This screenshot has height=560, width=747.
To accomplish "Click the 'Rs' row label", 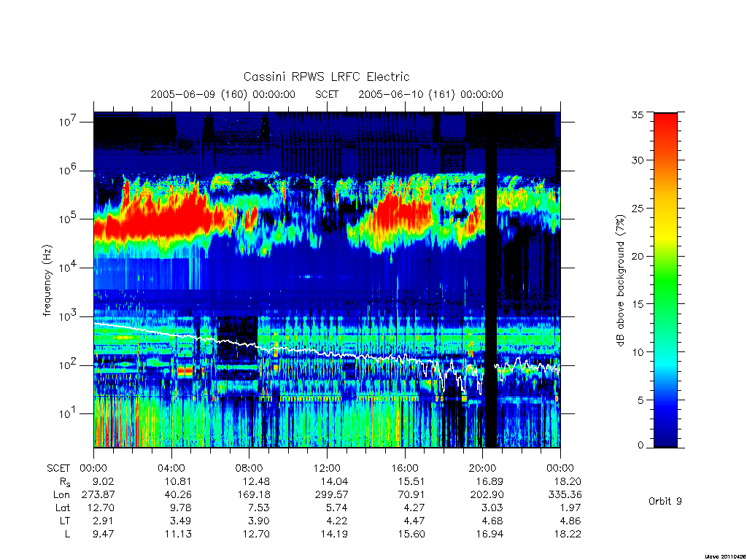I will click(x=65, y=482).
